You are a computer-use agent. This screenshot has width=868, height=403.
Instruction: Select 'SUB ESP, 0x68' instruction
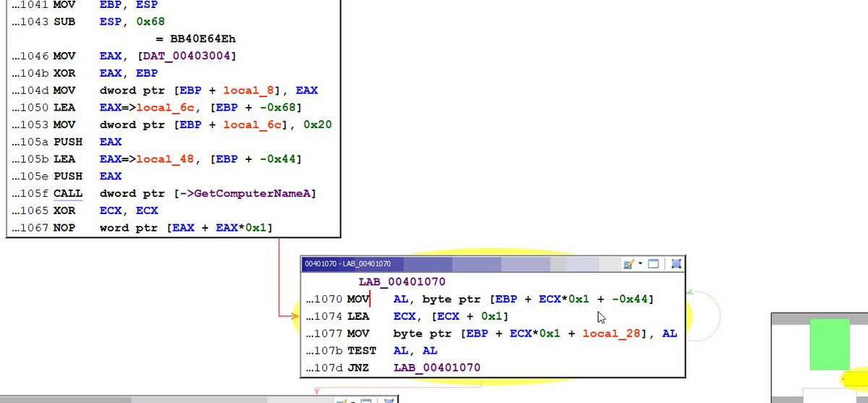click(x=88, y=21)
